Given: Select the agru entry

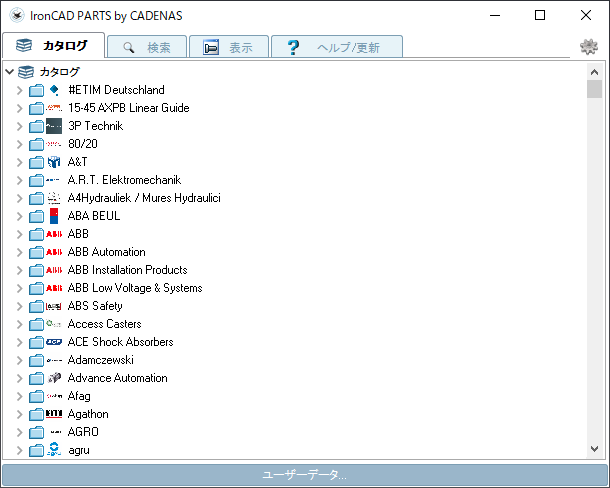Looking at the screenshot, I should (x=79, y=450).
